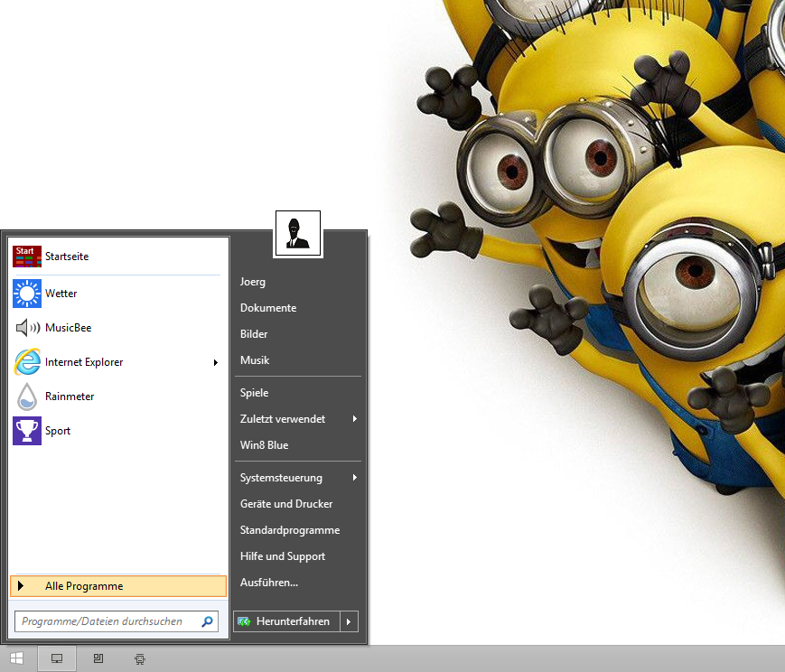Click the user account picture
Screen dimensions: 785x672
(298, 234)
